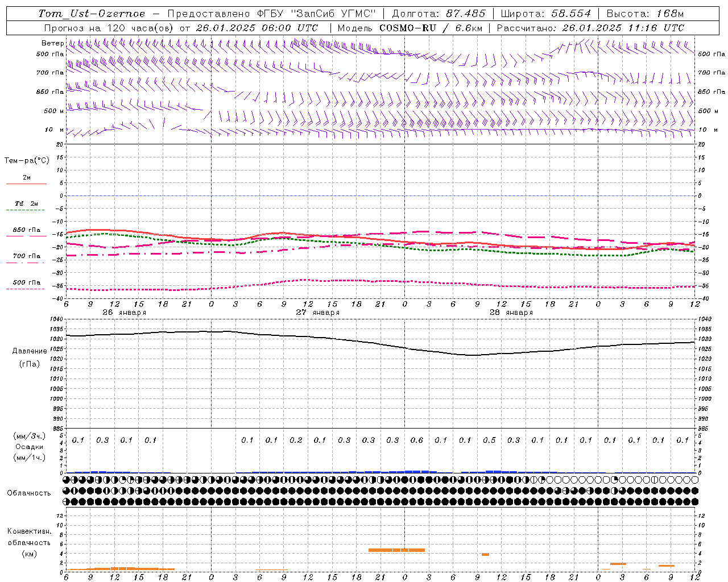Click the (мм/3ч.) precipitation unit label
The width and height of the screenshot is (728, 582).
30,436
